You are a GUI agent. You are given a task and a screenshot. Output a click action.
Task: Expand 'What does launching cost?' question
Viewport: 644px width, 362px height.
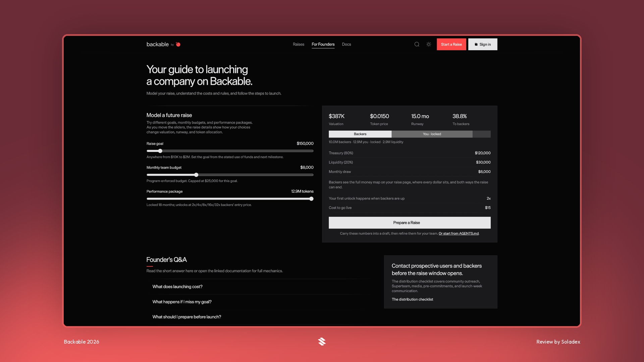[x=177, y=287]
